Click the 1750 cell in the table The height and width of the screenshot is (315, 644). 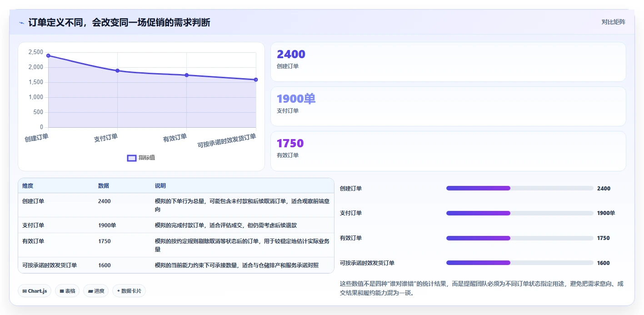coord(105,241)
